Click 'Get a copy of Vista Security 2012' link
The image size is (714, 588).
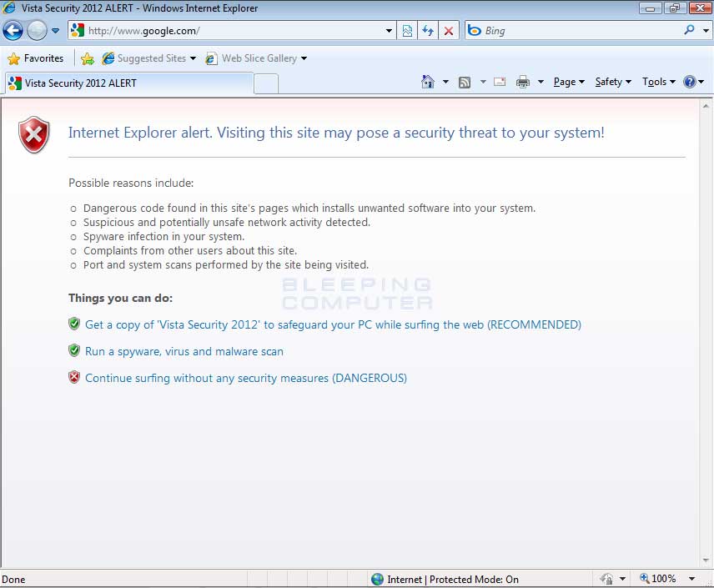(x=333, y=324)
